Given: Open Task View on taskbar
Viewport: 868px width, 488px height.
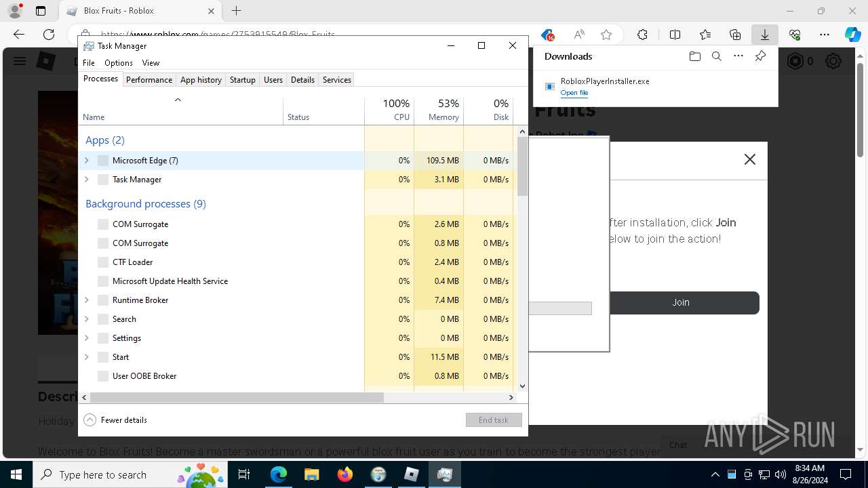Looking at the screenshot, I should (x=244, y=474).
